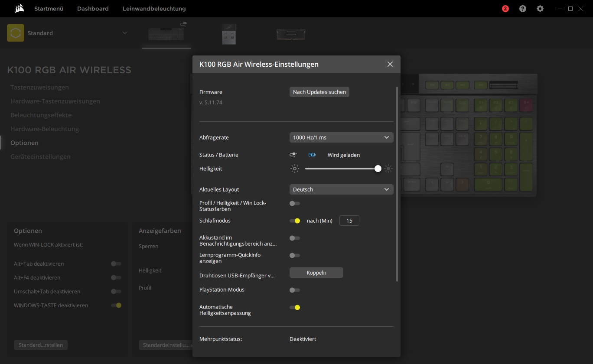
Task: Click the Mehrpunktstatus label
Action: (x=221, y=339)
